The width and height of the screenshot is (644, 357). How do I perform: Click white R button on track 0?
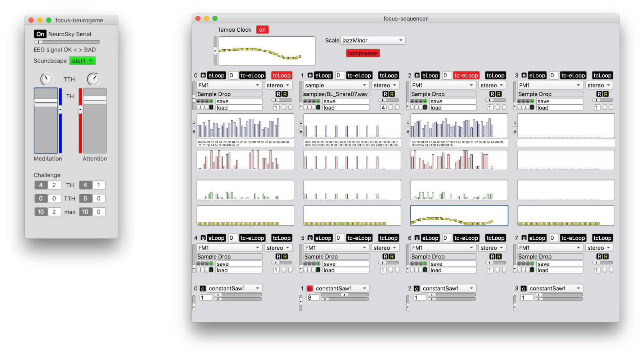tap(278, 94)
